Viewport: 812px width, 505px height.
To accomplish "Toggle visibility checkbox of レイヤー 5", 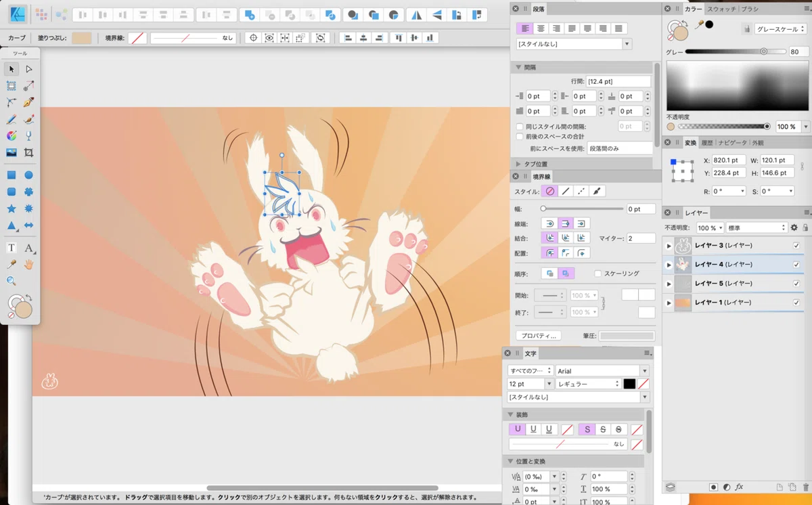I will pyautogui.click(x=796, y=284).
